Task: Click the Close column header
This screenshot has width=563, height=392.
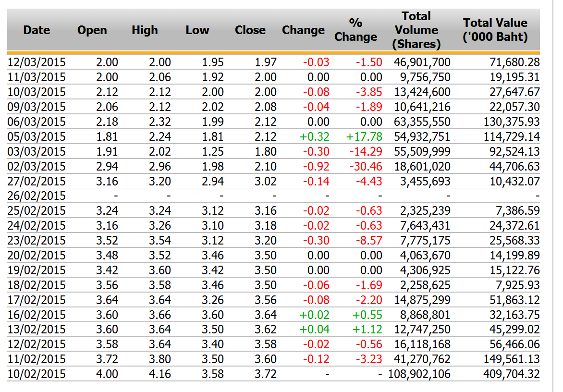Action: point(250,30)
